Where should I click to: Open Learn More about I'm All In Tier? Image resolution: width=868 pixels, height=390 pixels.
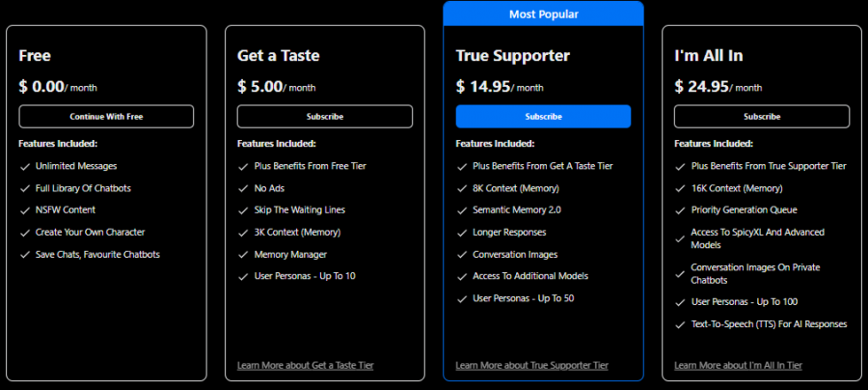click(738, 365)
